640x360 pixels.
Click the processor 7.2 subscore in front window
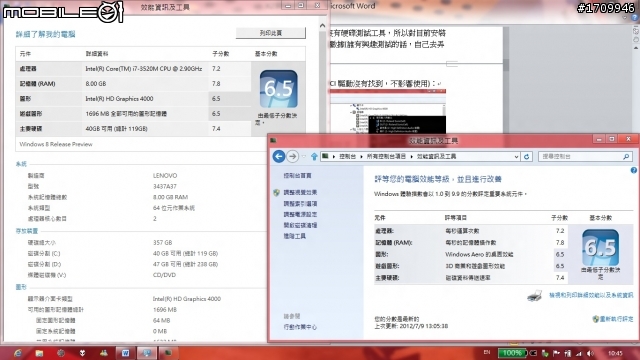click(560, 231)
